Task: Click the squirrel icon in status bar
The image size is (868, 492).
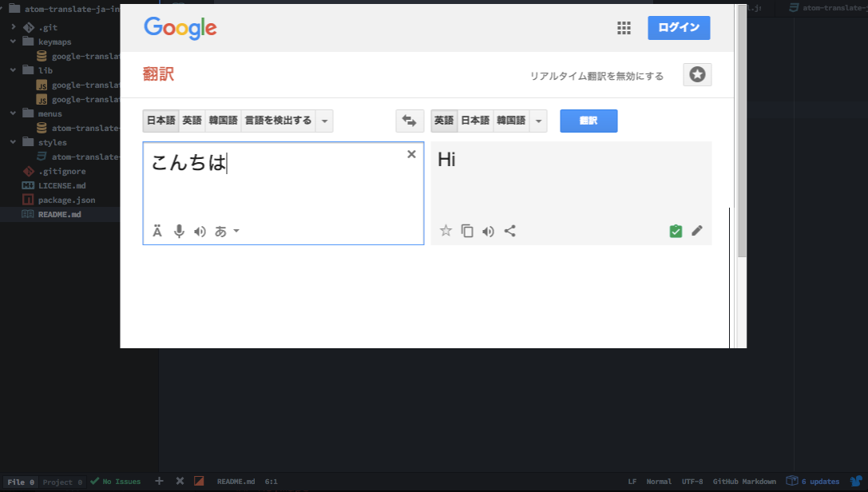Action: (856, 481)
